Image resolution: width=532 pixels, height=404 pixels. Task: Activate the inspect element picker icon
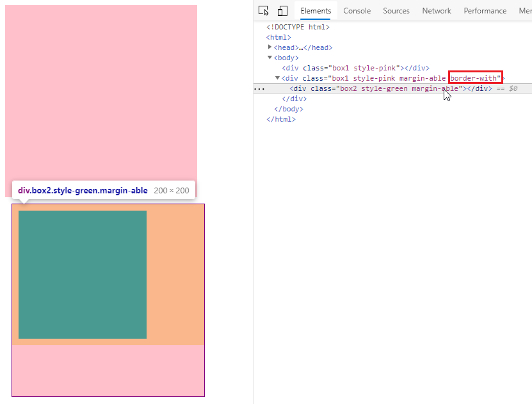264,10
